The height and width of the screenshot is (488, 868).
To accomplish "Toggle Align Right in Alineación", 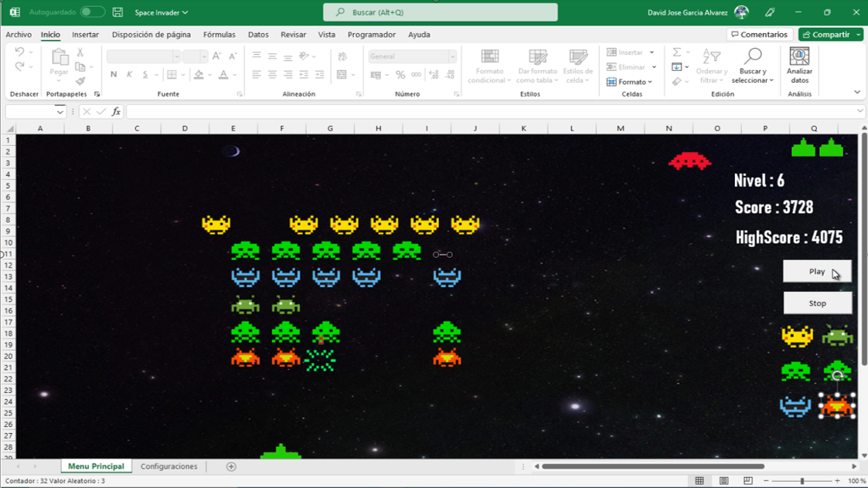I will 288,75.
